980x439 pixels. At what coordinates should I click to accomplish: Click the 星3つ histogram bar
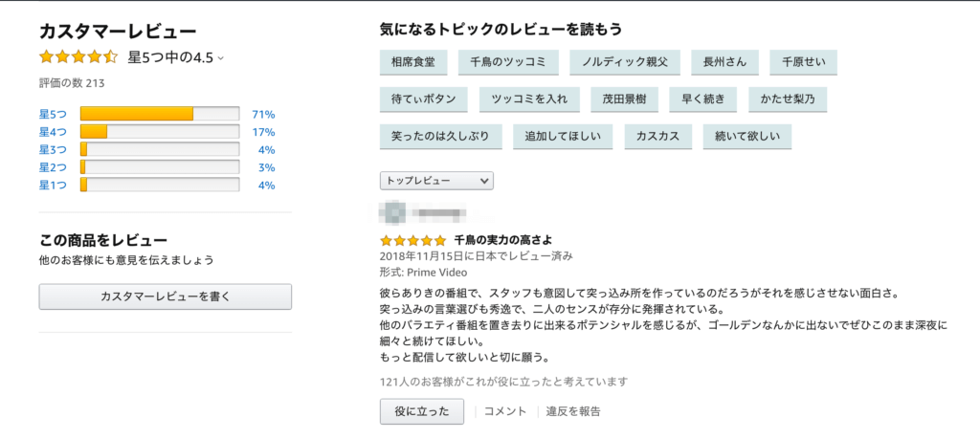pos(159,150)
